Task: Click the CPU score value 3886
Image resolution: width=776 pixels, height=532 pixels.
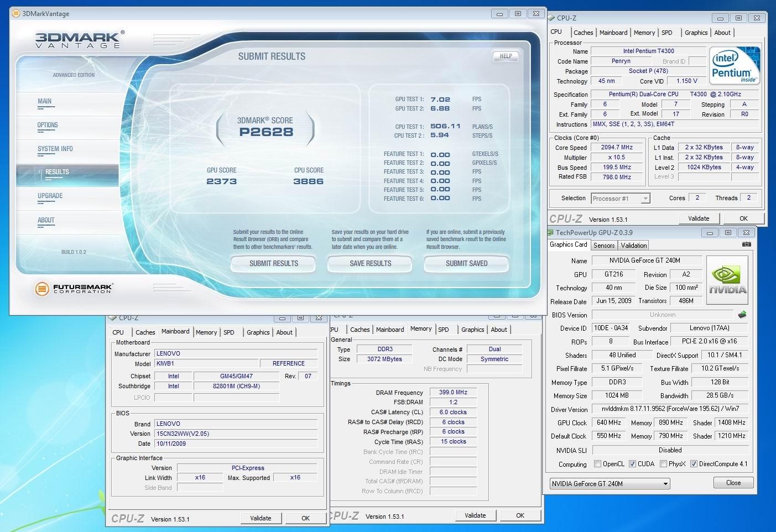Action: (308, 181)
